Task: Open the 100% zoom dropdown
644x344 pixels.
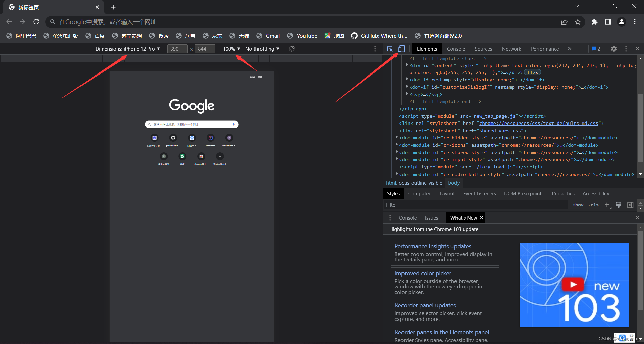Action: 232,49
